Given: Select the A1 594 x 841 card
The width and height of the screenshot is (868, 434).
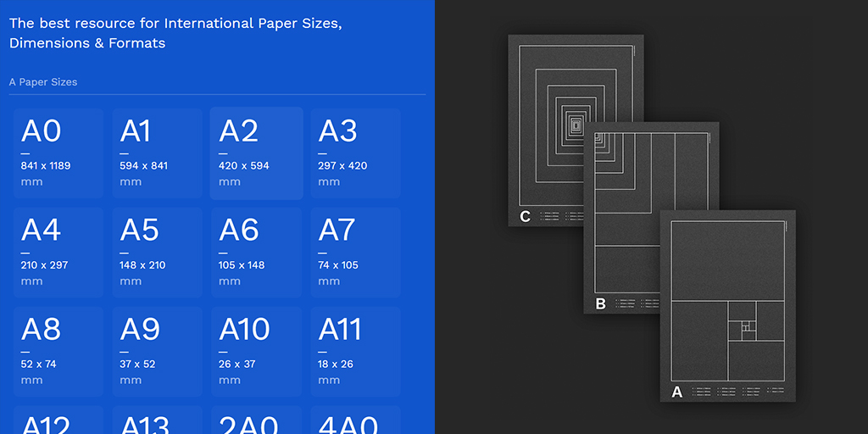Looking at the screenshot, I should pos(157,153).
